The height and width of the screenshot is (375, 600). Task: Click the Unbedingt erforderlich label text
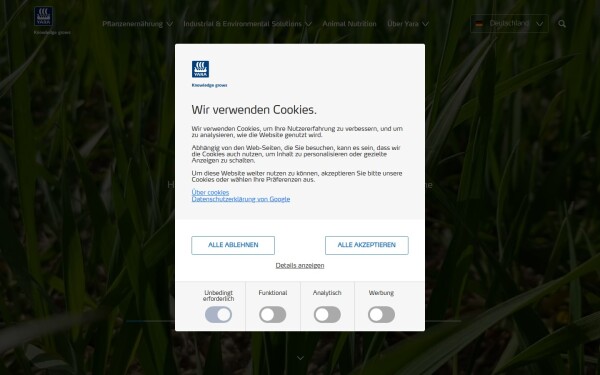[x=218, y=295]
